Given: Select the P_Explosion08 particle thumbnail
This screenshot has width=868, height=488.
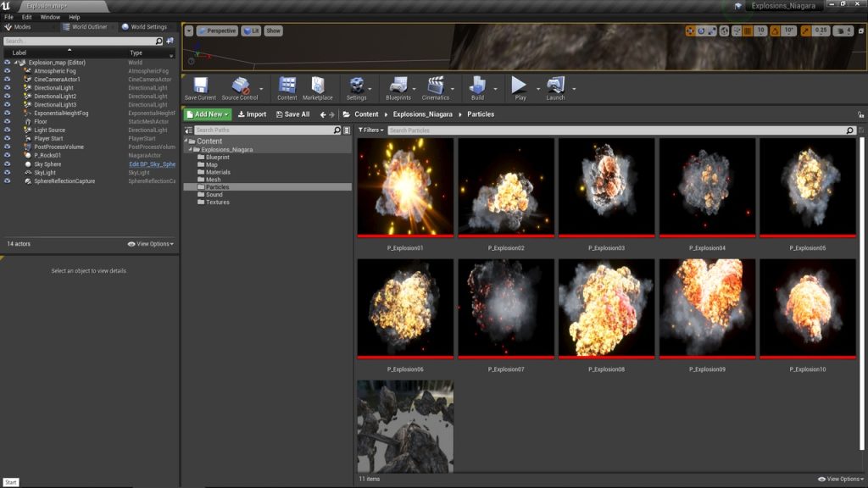Looking at the screenshot, I should [x=606, y=308].
